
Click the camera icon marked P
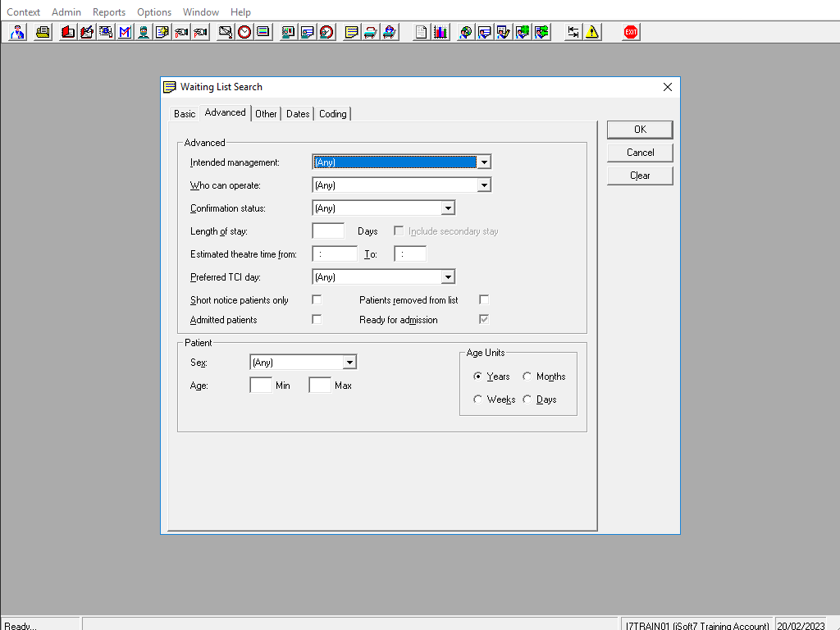(200, 32)
